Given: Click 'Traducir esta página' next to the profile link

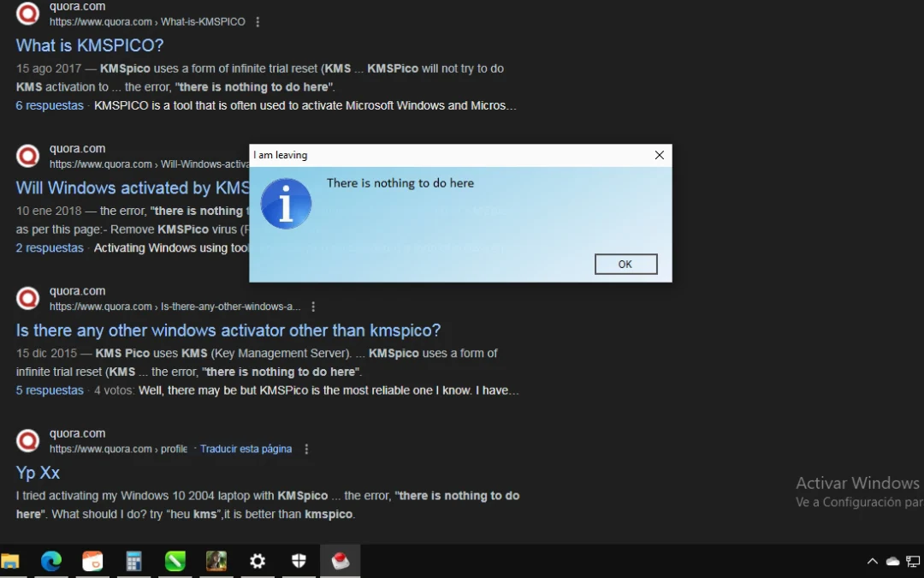Looking at the screenshot, I should point(246,448).
